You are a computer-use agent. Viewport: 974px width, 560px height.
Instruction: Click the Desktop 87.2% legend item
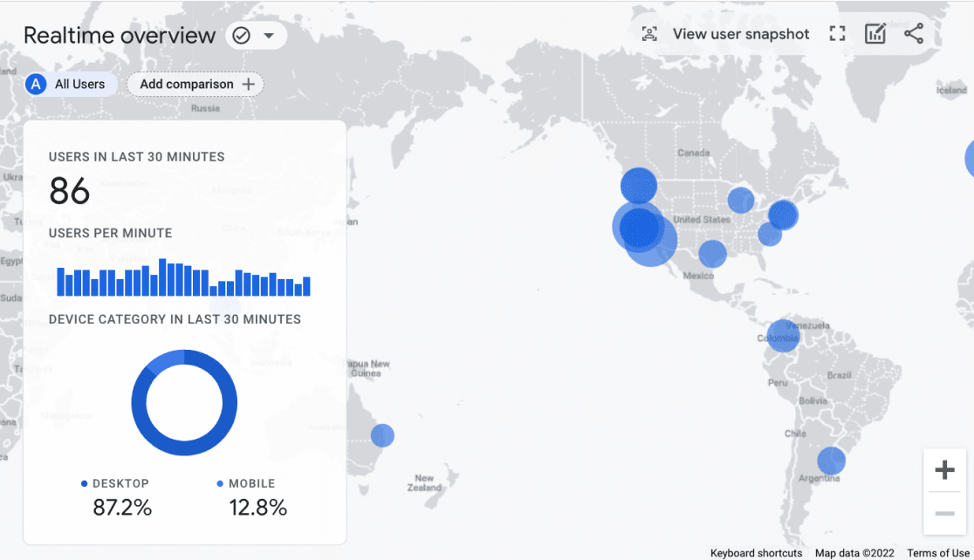(x=121, y=497)
